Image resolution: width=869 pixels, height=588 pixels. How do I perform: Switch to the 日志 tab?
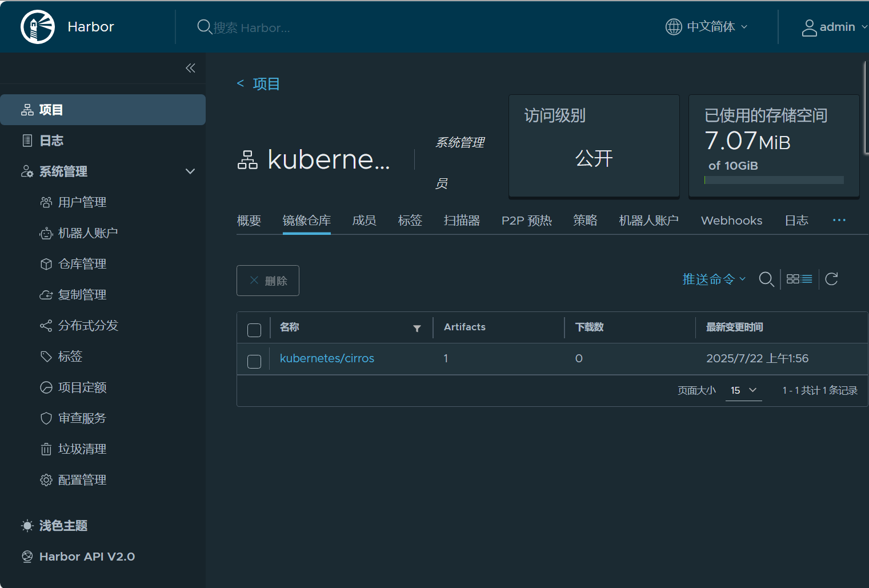point(796,221)
